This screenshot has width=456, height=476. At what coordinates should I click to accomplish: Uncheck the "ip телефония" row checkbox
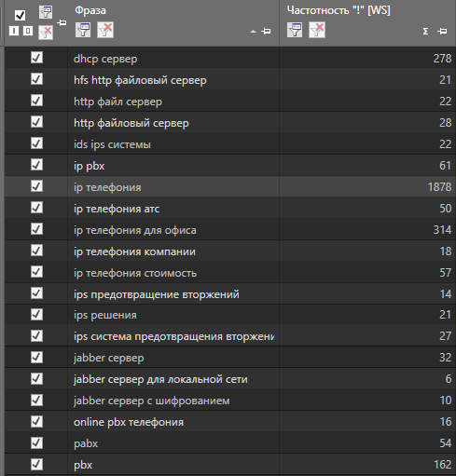pos(36,186)
